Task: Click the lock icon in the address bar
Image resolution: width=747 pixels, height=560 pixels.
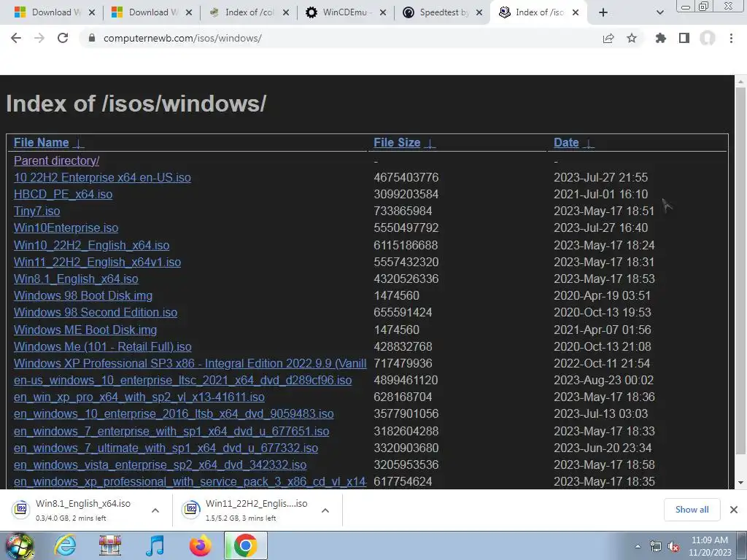Action: pos(92,38)
